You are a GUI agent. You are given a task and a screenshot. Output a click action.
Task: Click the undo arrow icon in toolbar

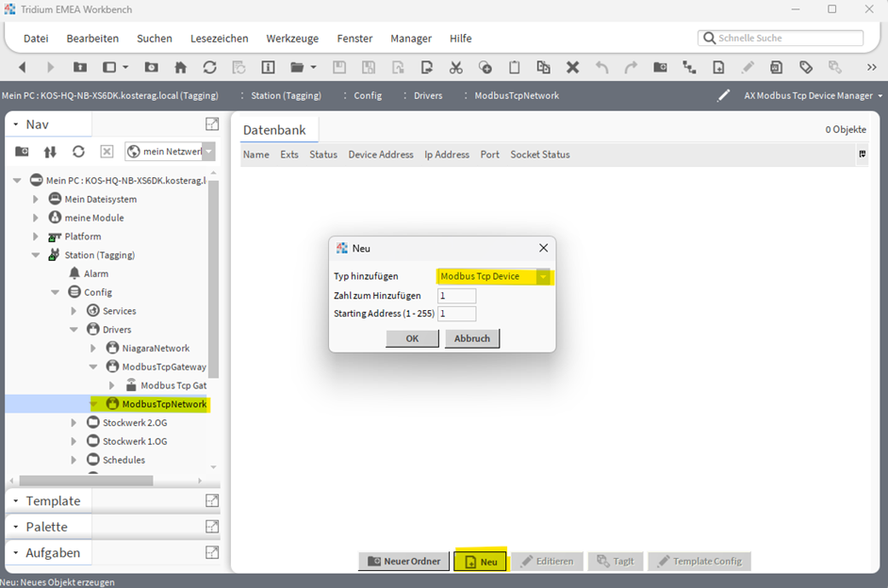coord(601,67)
